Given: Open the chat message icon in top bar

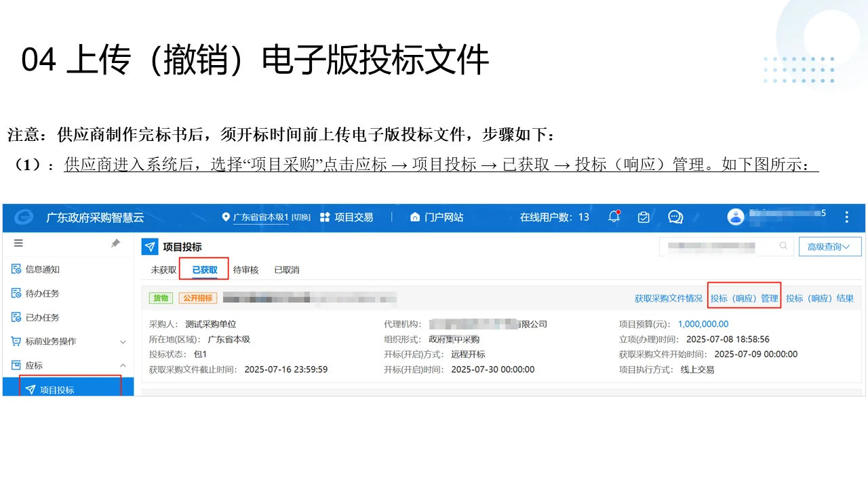Looking at the screenshot, I should tap(674, 218).
